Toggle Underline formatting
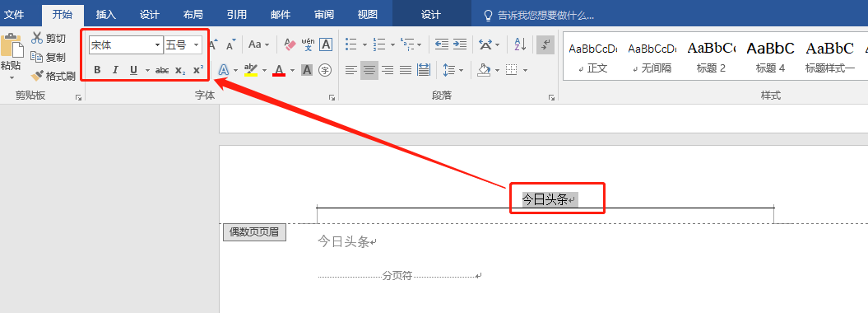Screen dimensions: 868x313 pyautogui.click(x=133, y=70)
